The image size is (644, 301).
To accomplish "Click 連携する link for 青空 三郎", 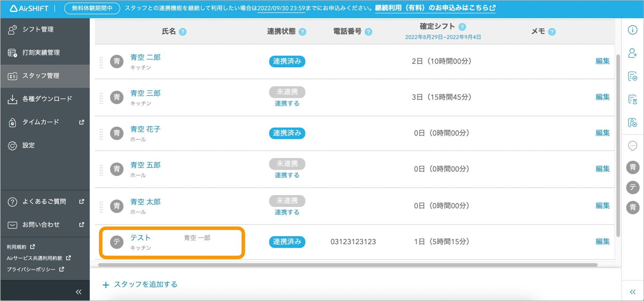I will pos(287,103).
